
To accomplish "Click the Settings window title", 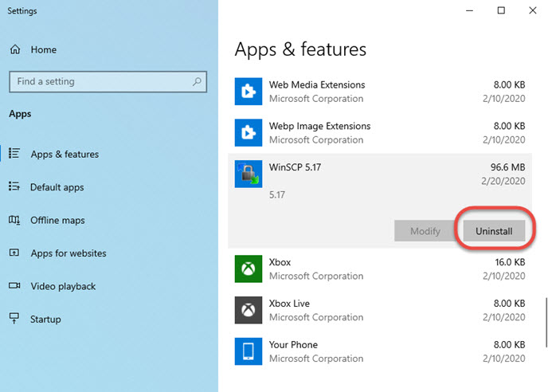I will (x=22, y=11).
